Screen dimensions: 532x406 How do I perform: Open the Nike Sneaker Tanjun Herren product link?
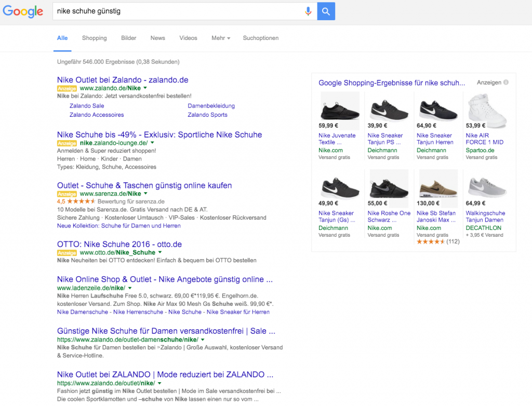coord(435,139)
